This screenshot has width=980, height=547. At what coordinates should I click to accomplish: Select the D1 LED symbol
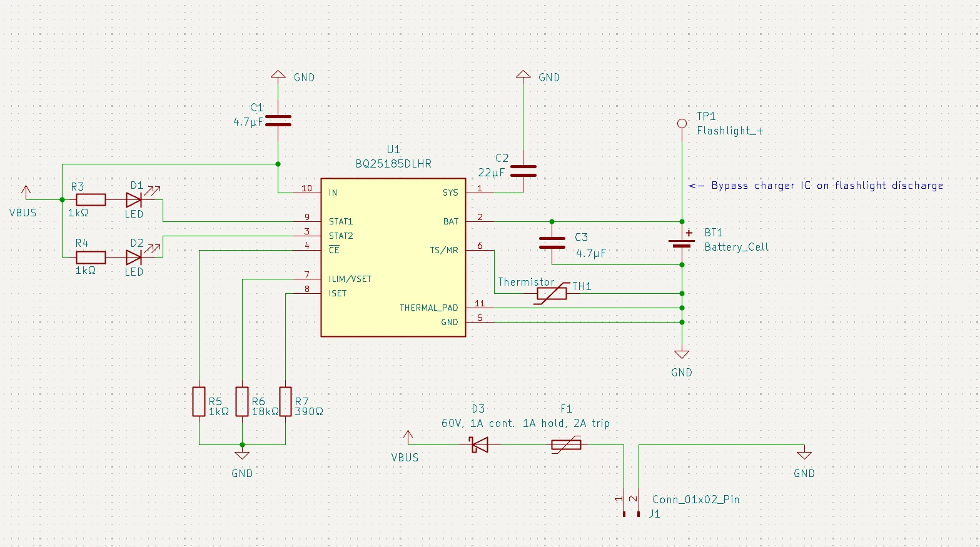click(136, 199)
